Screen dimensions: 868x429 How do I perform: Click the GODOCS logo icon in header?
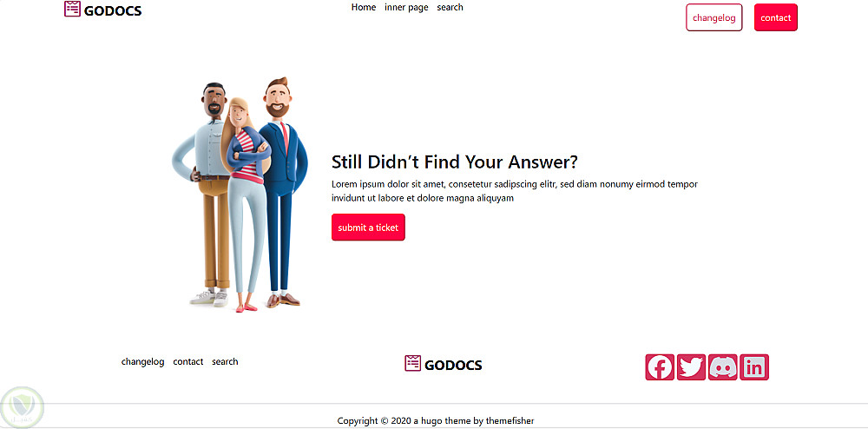[73, 9]
